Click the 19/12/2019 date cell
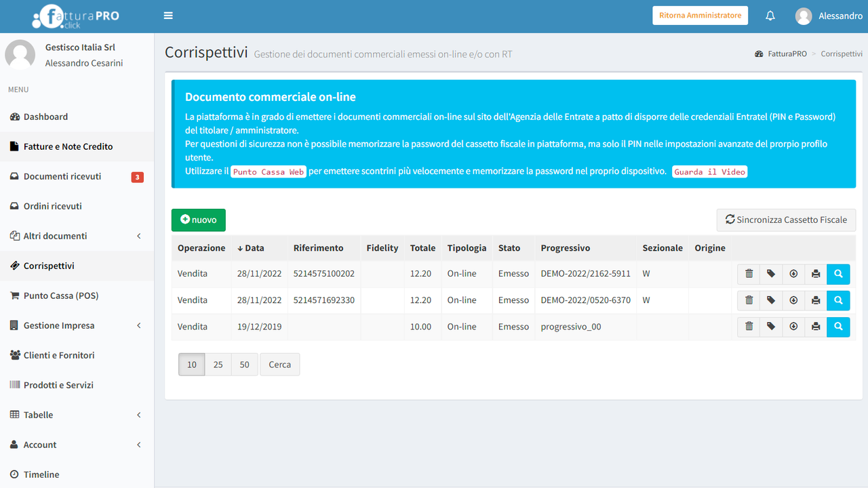This screenshot has width=868, height=488. pyautogui.click(x=260, y=327)
